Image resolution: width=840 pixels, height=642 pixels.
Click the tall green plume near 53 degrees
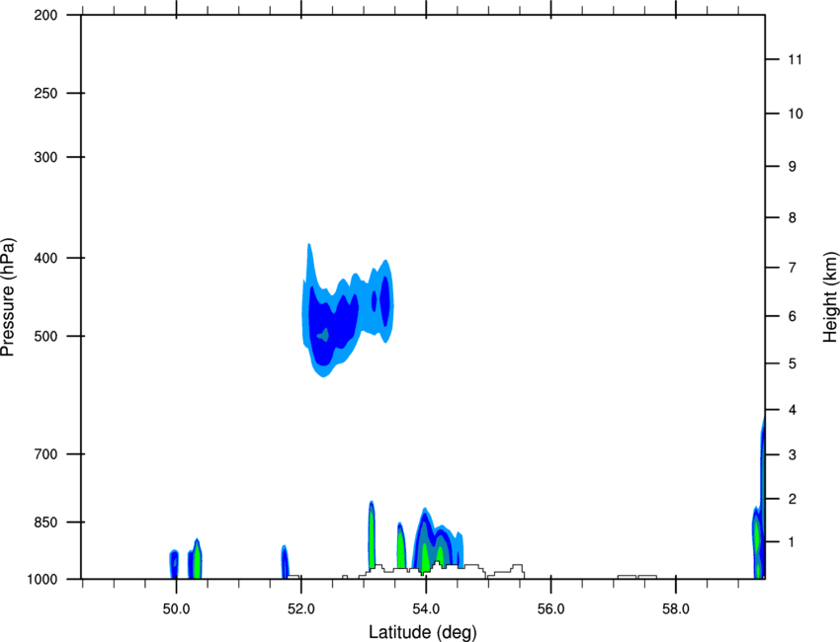(x=372, y=535)
